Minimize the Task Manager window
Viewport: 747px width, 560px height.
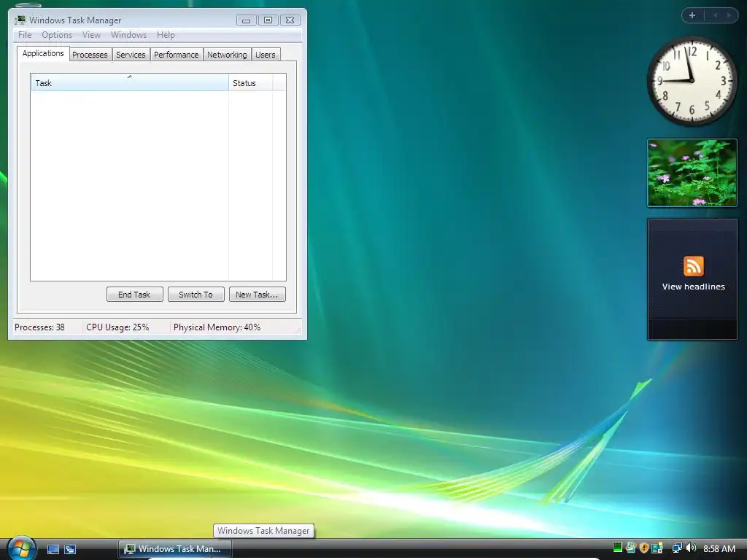247,20
